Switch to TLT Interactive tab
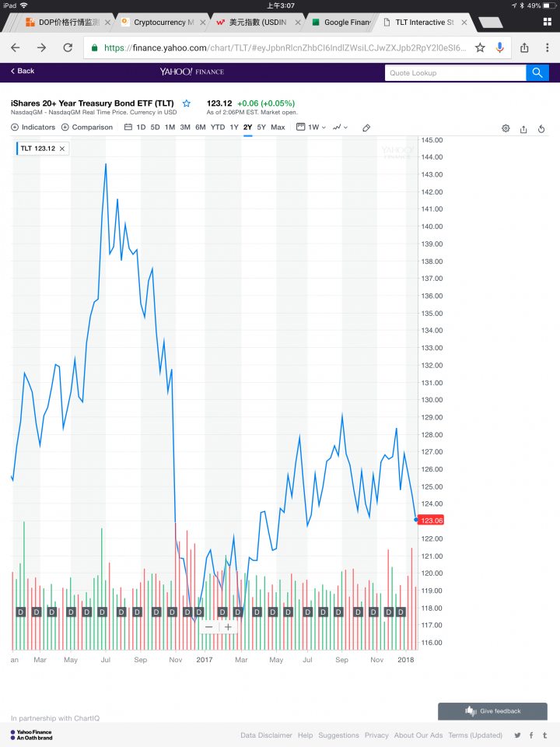Image resolution: width=560 pixels, height=747 pixels. [x=425, y=23]
